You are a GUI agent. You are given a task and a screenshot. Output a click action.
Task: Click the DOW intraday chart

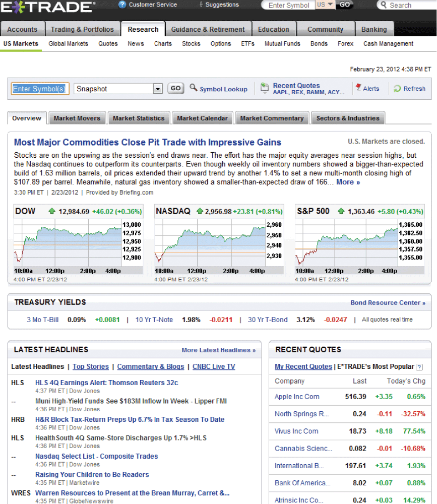pos(78,246)
